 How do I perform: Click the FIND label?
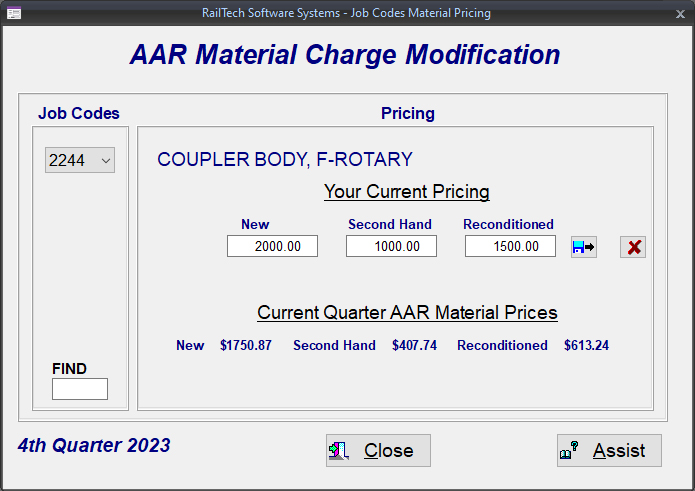pos(69,369)
